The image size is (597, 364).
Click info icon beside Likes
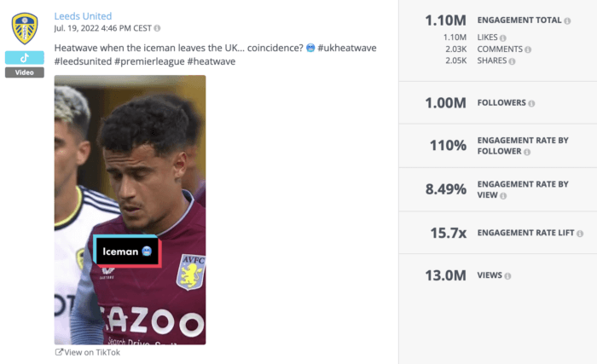coord(502,38)
